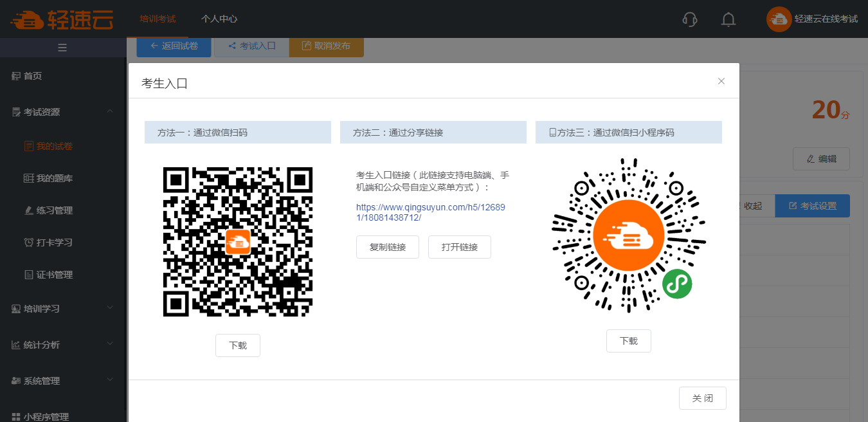Screen dimensions: 868x422
Task: Expand the 统计分析 section chevron
Action: (110, 344)
